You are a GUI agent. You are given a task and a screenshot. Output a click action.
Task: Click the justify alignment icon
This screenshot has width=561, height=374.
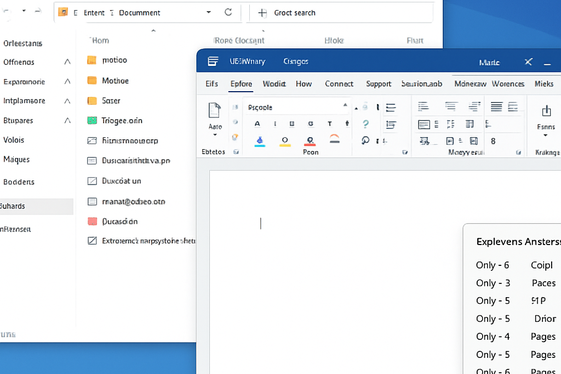tap(496, 107)
